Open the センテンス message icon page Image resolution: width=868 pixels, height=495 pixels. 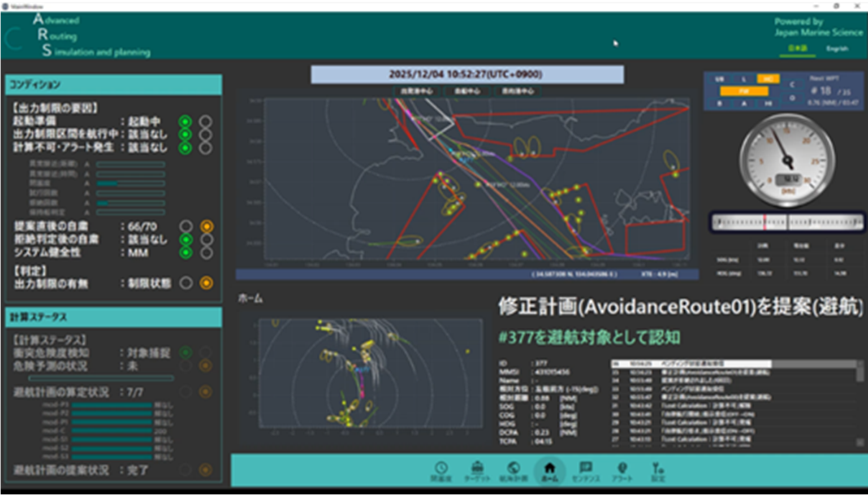coord(585,471)
